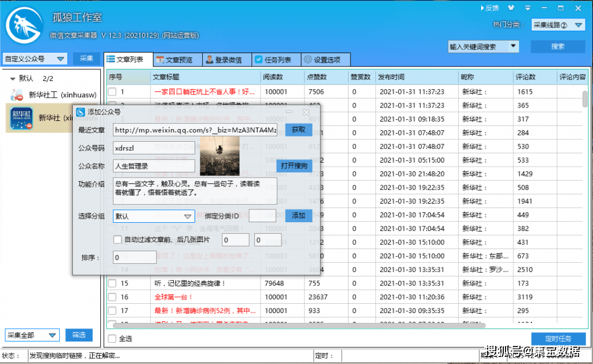Screen dimensions: 593x364
Task: Enable 自动过滤文章前、后几张图片 checkbox
Action: point(118,240)
